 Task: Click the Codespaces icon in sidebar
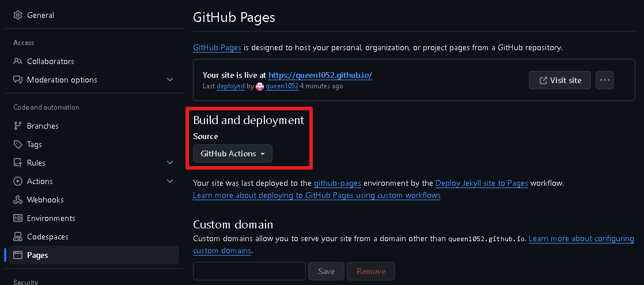[x=17, y=237]
